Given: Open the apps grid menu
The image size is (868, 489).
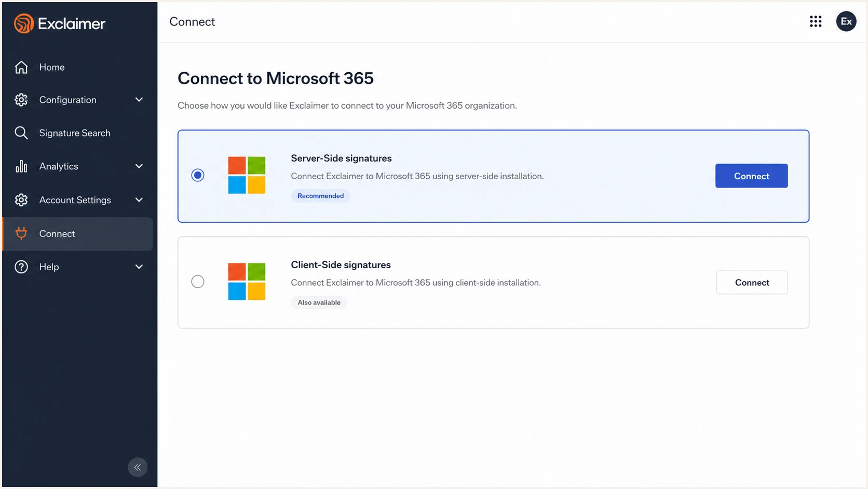Looking at the screenshot, I should pos(816,21).
